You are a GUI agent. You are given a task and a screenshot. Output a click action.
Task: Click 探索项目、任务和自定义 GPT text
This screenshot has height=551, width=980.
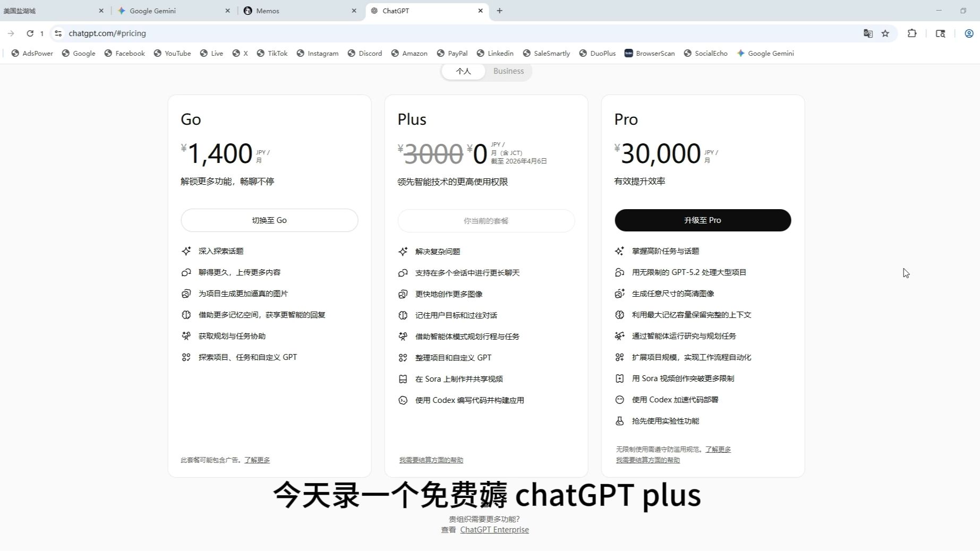click(x=248, y=357)
